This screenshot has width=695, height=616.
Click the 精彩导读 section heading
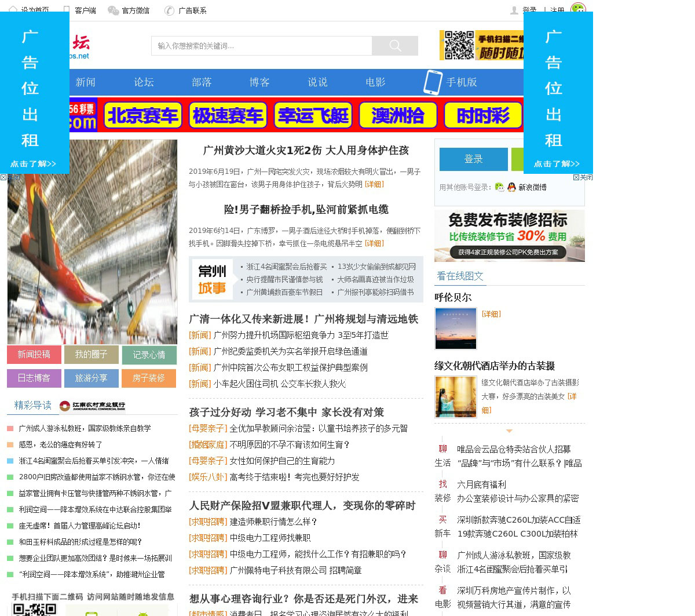pos(33,406)
